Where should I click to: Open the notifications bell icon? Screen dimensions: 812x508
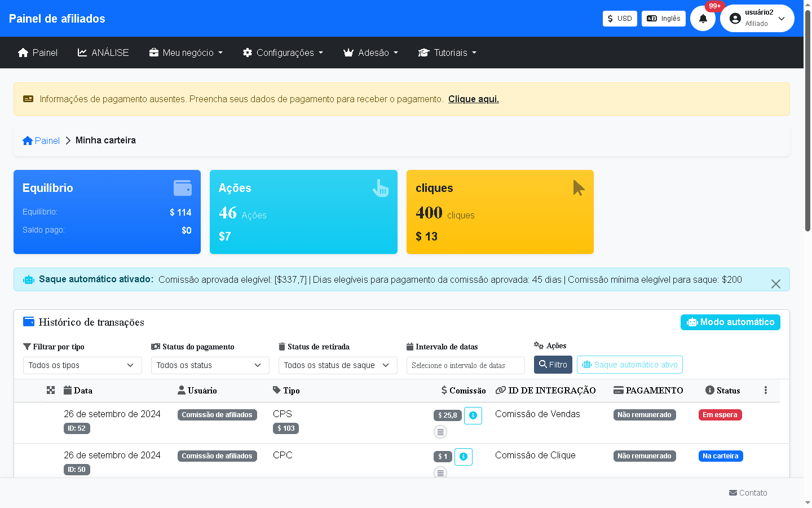pos(703,19)
